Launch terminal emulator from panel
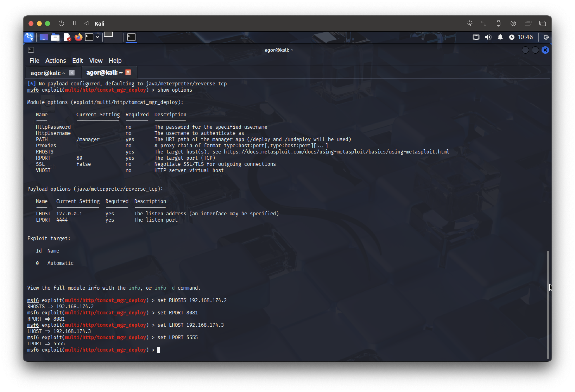 [x=89, y=37]
